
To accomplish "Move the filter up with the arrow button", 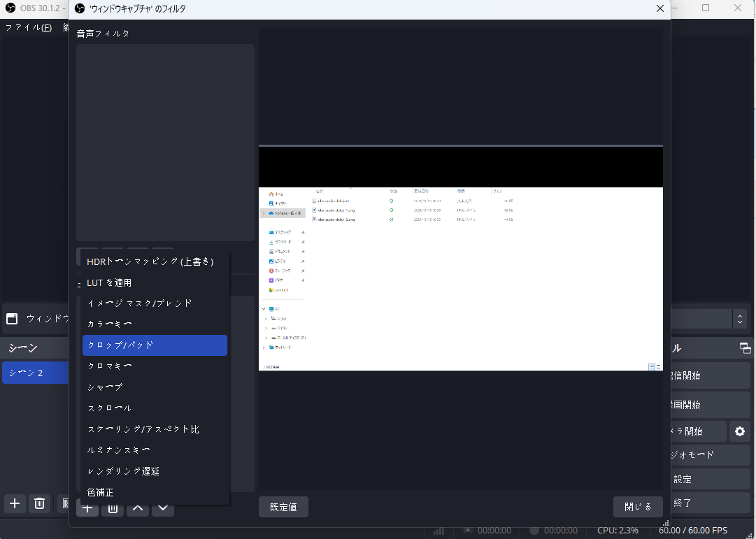I will coord(138,508).
